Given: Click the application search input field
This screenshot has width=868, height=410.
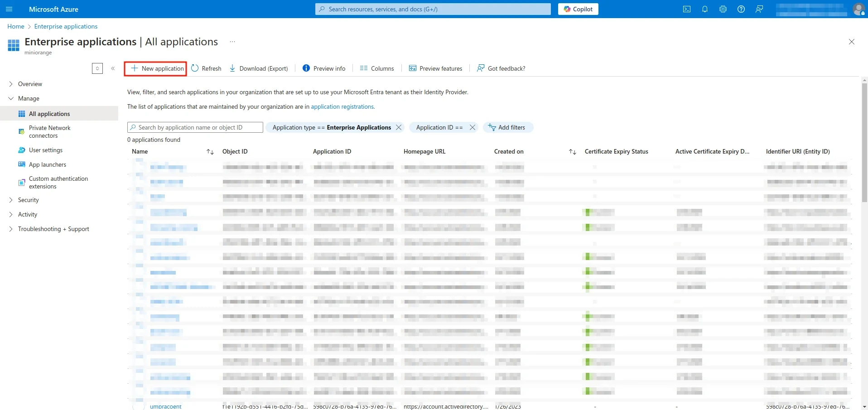Looking at the screenshot, I should [x=195, y=127].
